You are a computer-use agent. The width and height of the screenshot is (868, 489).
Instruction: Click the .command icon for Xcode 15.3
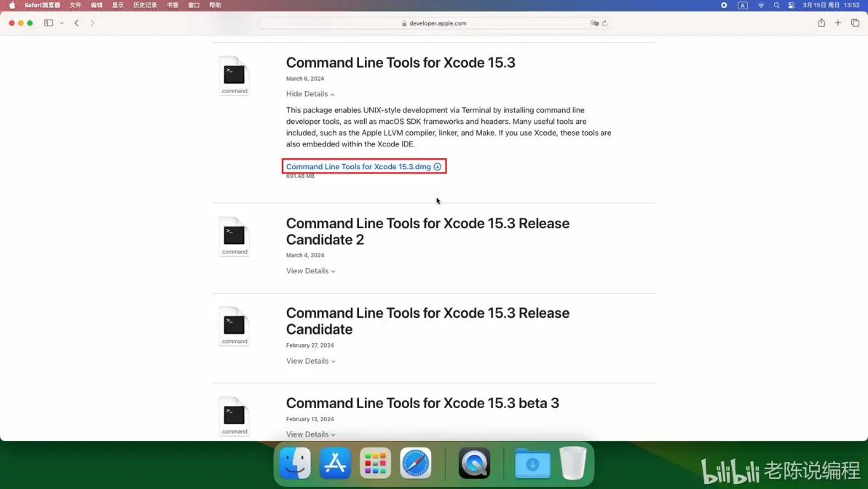[x=234, y=76]
